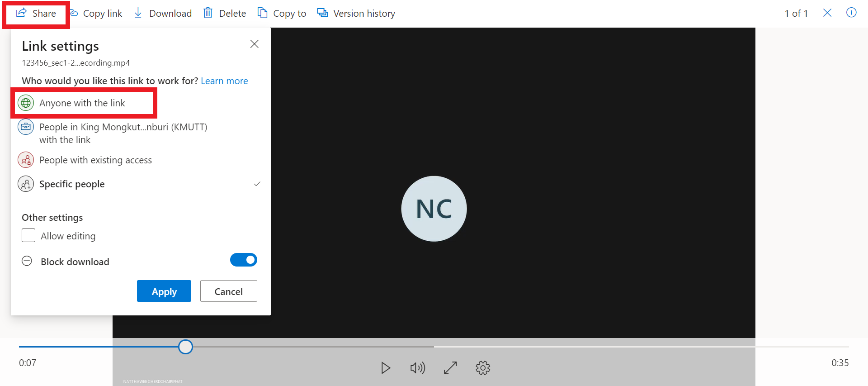The height and width of the screenshot is (386, 868).
Task: Enter fullscreen video mode
Action: [450, 368]
